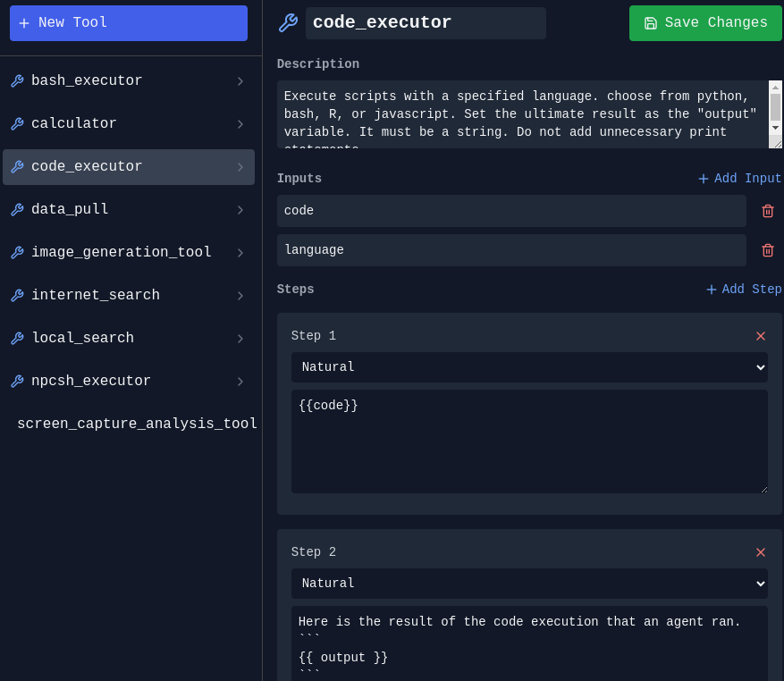Select image_generation_tool in tool list
784x681 pixels.
[x=129, y=253]
